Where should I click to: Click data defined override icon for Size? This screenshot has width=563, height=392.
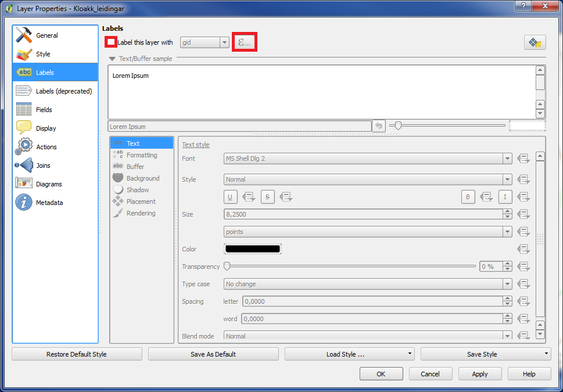point(524,214)
